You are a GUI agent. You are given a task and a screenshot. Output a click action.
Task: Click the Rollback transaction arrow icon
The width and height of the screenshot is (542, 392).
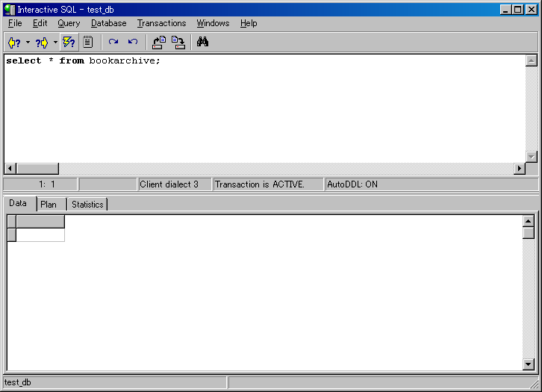133,43
